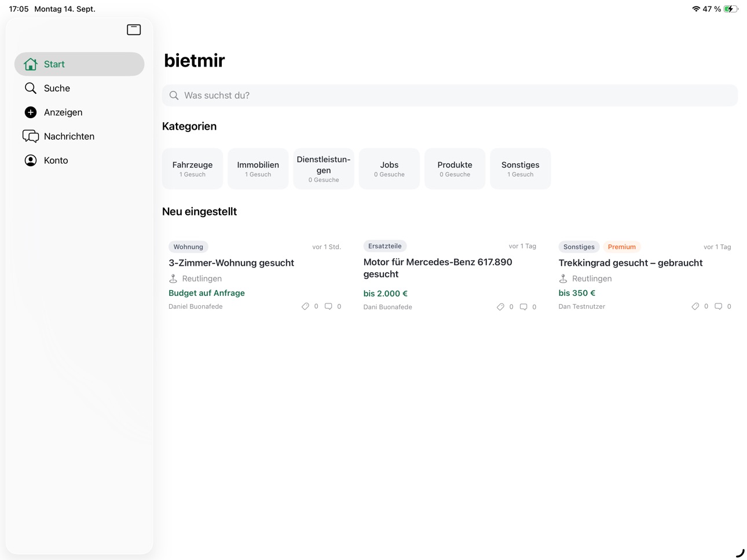747x560 pixels.
Task: Open Konto in the sidebar
Action: click(79, 160)
